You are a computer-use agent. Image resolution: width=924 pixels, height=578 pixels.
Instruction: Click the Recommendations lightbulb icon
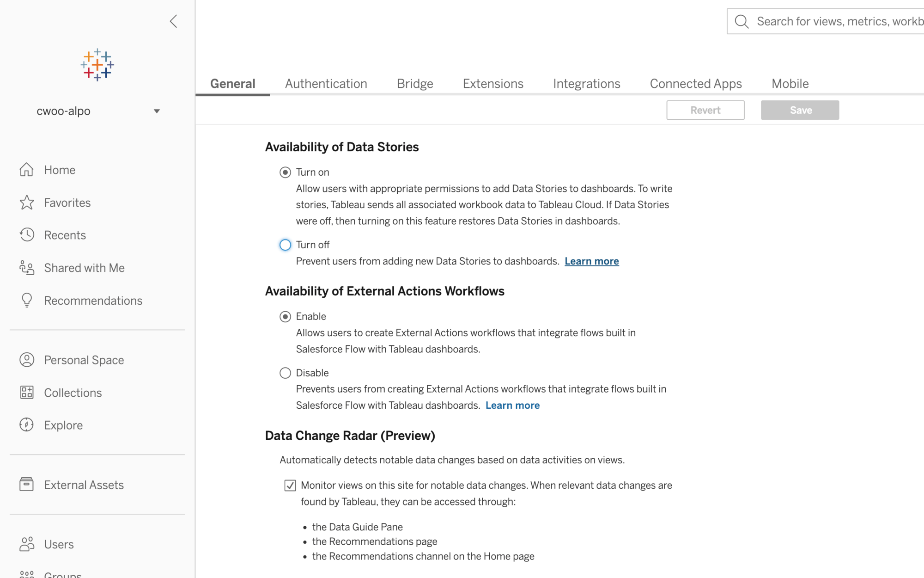click(x=27, y=301)
